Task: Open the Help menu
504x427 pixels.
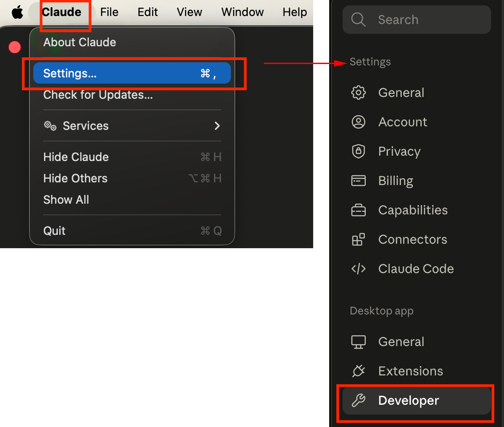Action: click(294, 12)
